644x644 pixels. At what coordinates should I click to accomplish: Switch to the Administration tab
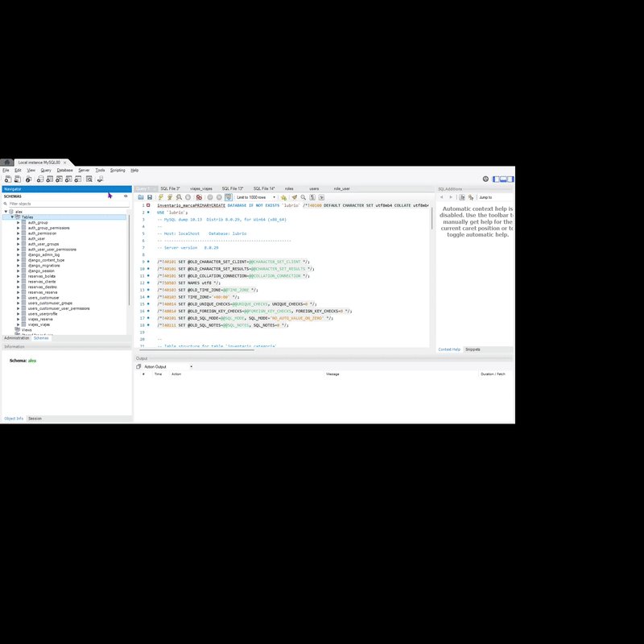(x=16, y=338)
